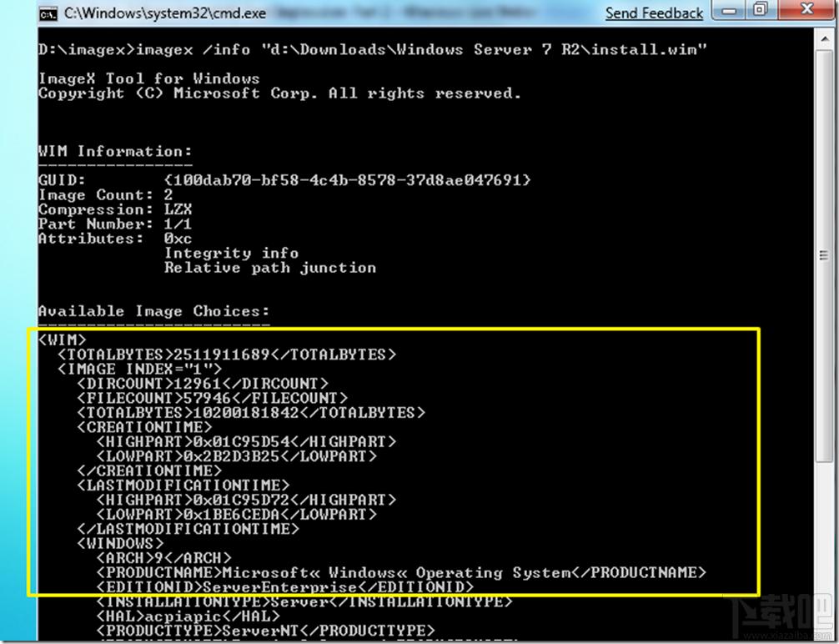The width and height of the screenshot is (839, 644).
Task: Click the opening <LASTMODIFICATIONTIME> tag
Action: click(x=183, y=485)
